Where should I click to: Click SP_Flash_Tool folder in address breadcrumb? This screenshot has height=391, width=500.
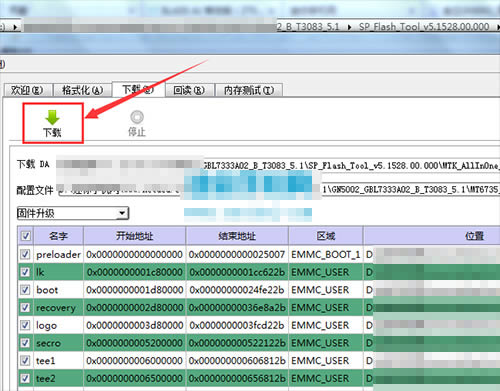[424, 26]
